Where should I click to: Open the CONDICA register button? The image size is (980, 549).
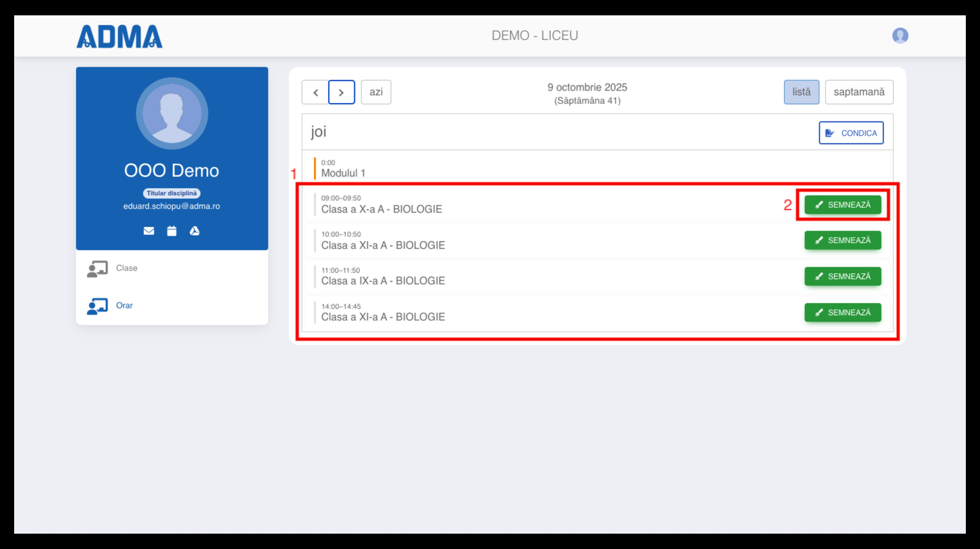coord(851,133)
